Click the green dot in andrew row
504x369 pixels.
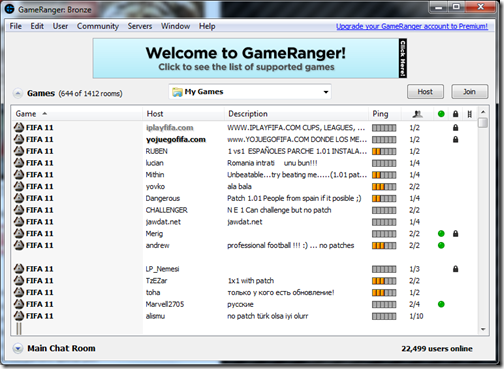441,245
